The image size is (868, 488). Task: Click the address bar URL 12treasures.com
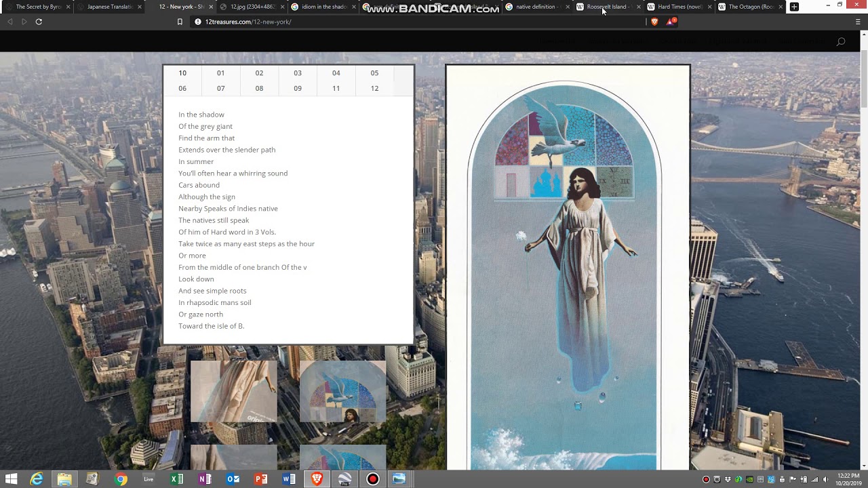248,22
